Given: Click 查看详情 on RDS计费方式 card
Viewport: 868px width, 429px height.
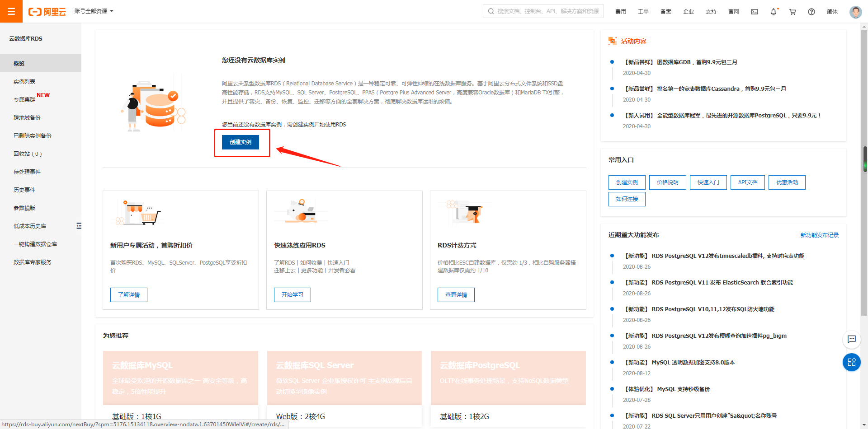Looking at the screenshot, I should click(456, 295).
